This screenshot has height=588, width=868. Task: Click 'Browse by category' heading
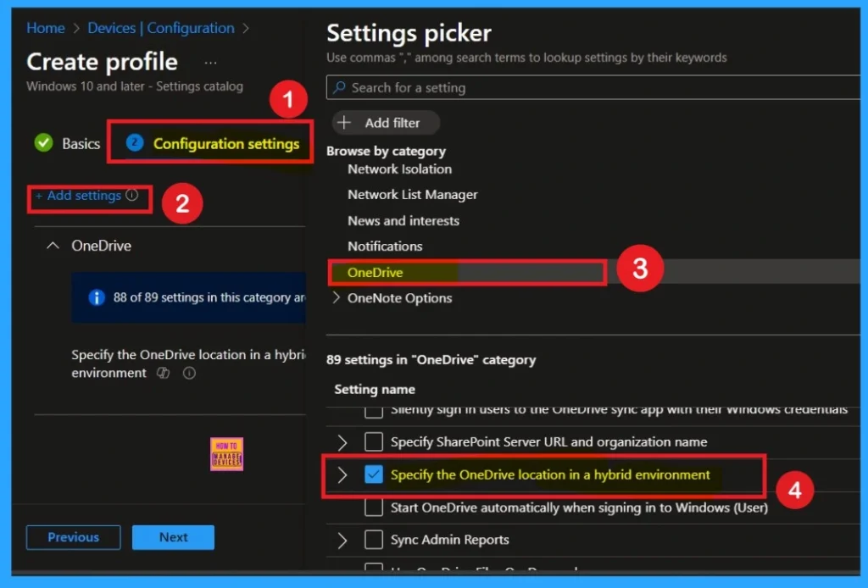(x=386, y=151)
